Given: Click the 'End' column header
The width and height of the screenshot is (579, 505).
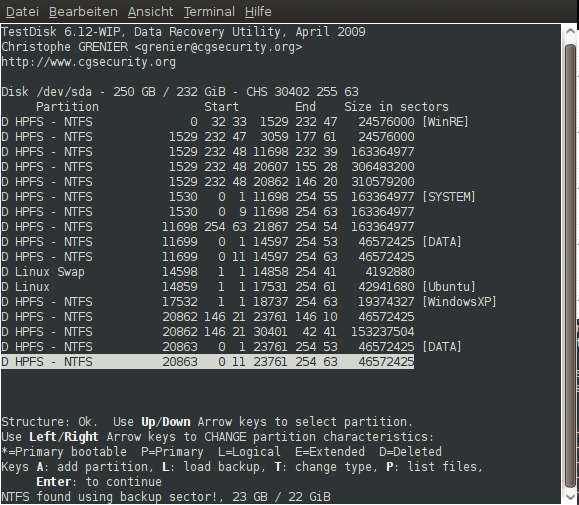Looking at the screenshot, I should 305,107.
